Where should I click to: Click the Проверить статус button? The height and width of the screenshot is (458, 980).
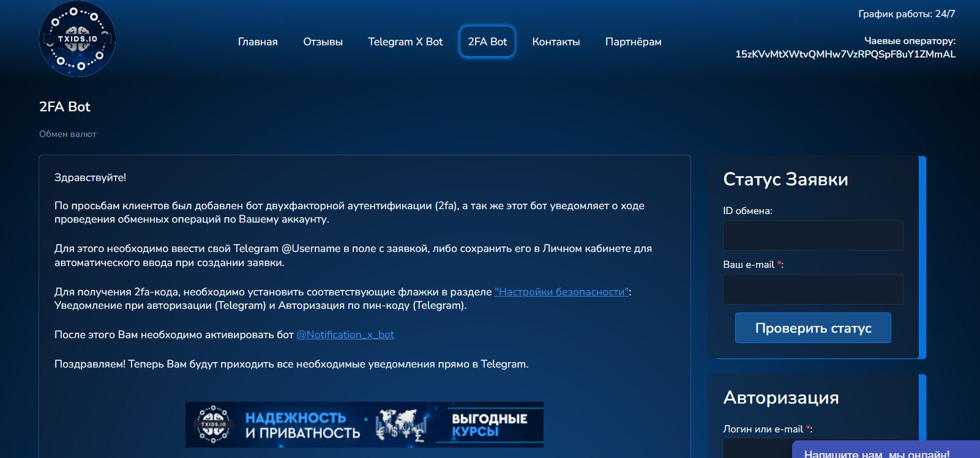pyautogui.click(x=813, y=328)
